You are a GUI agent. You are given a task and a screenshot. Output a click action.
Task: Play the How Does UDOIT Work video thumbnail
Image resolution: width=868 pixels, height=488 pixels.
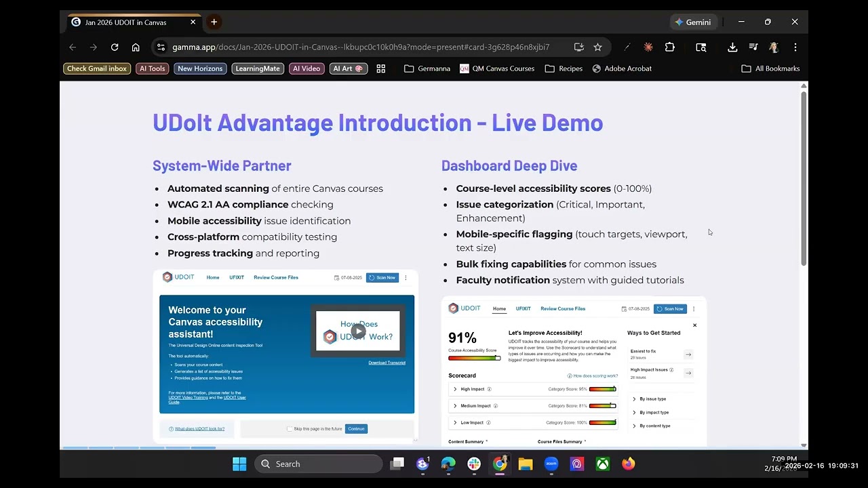click(358, 332)
